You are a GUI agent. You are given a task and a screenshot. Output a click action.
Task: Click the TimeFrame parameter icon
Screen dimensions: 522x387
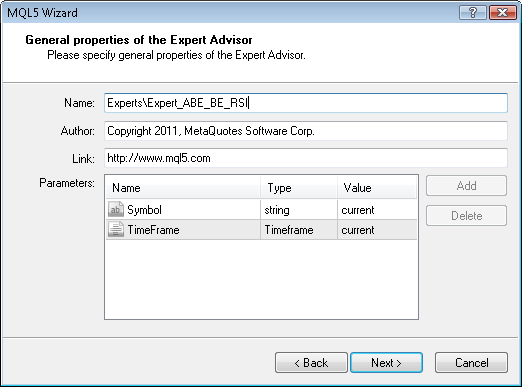116,230
